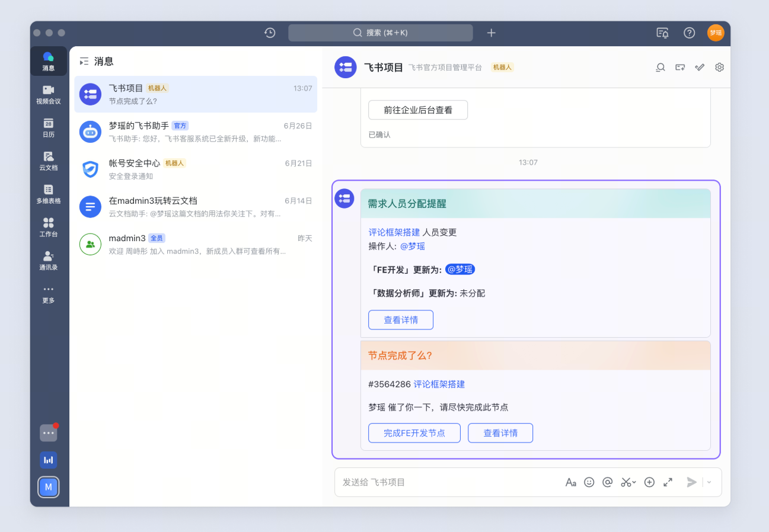The width and height of the screenshot is (769, 532).
Task: Click the 飞书项目 avatar in the chat header
Action: tap(346, 68)
